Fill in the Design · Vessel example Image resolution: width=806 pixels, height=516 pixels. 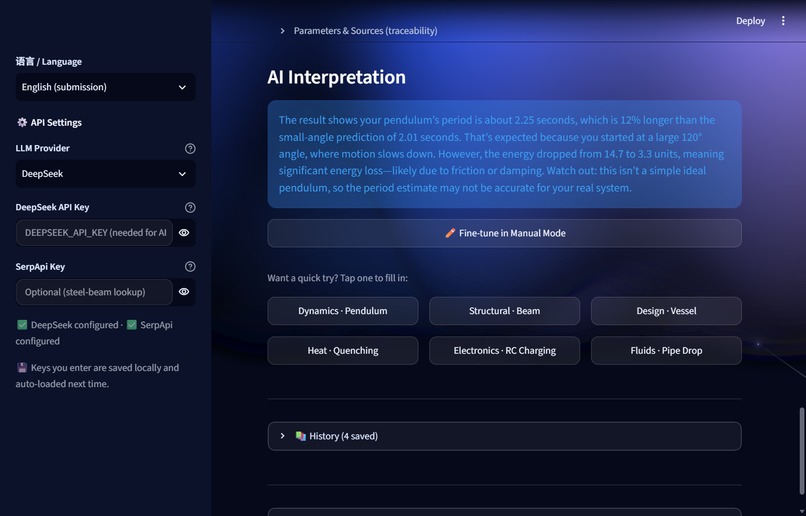666,311
